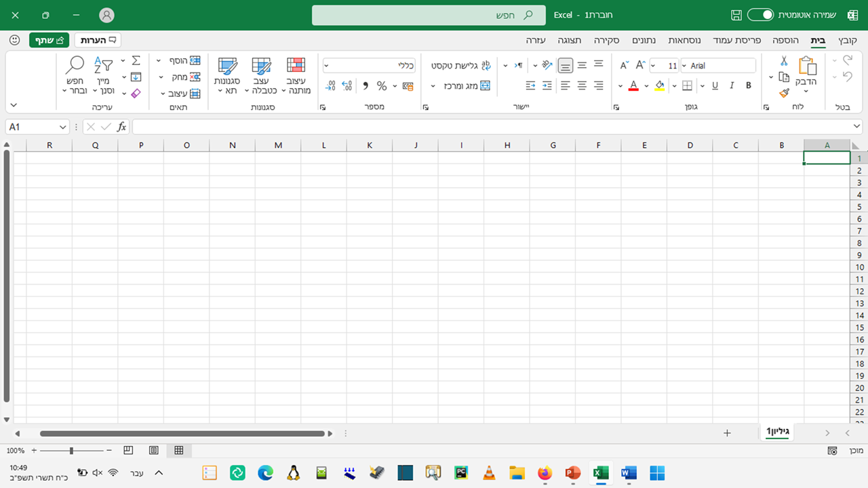Screen dimensions: 868x488
Task: Click the zoom slider in status bar
Action: point(71,451)
